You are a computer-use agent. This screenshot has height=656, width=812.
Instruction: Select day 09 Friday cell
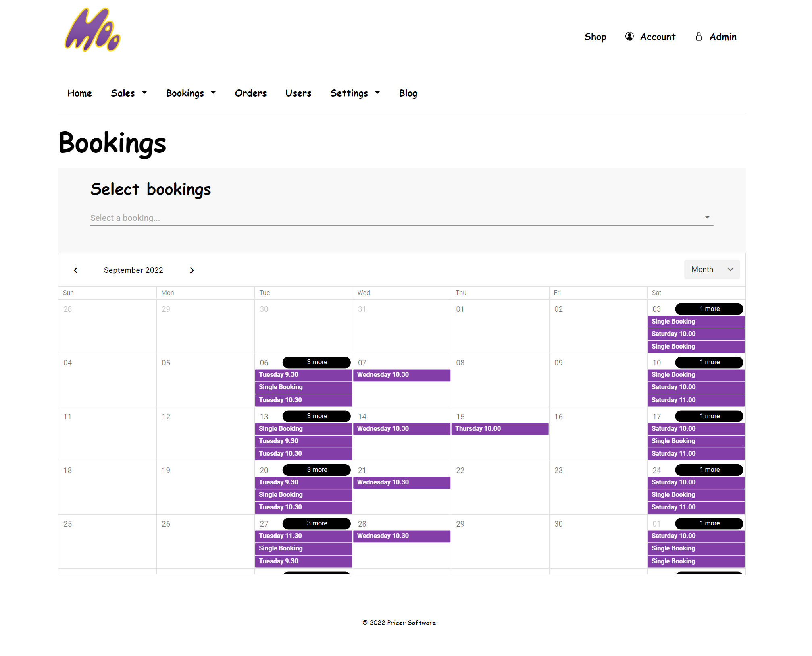tap(598, 380)
